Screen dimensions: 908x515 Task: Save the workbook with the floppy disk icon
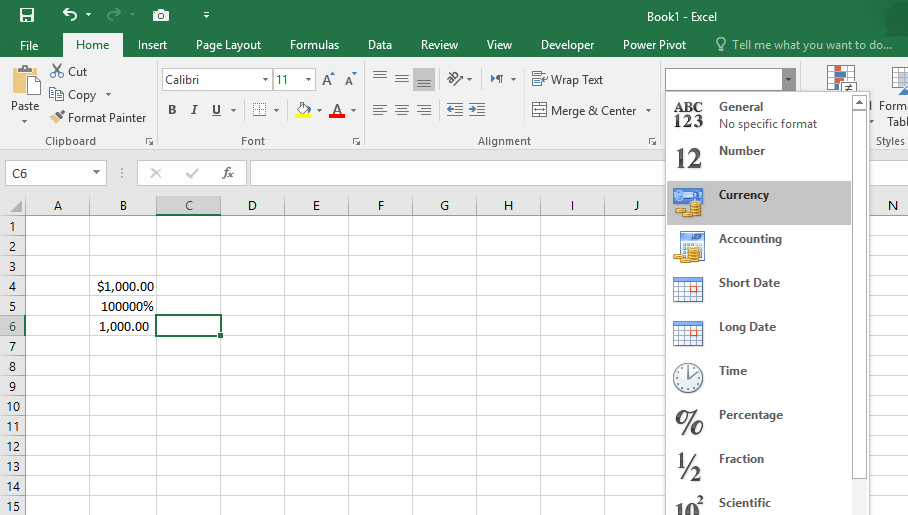(27, 15)
